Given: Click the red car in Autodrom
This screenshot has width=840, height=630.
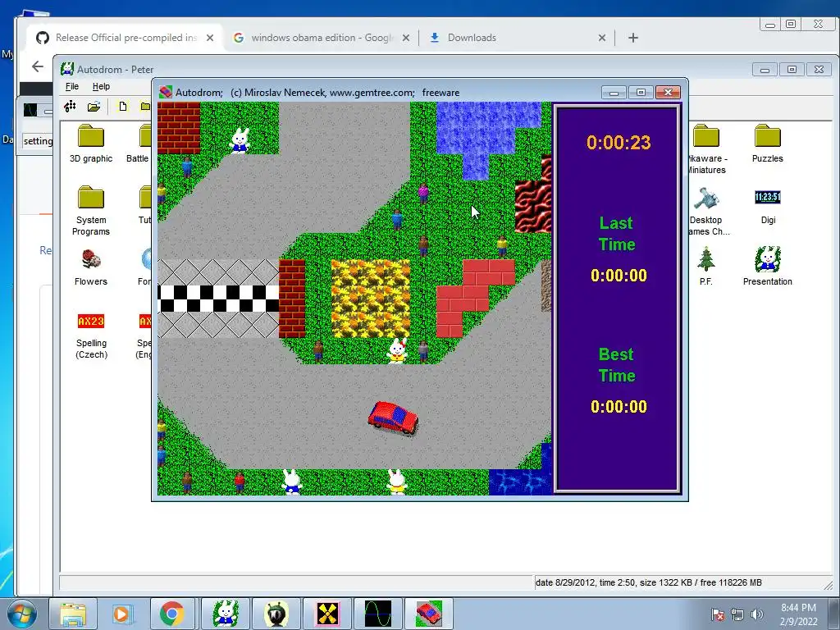Looking at the screenshot, I should click(x=393, y=418).
